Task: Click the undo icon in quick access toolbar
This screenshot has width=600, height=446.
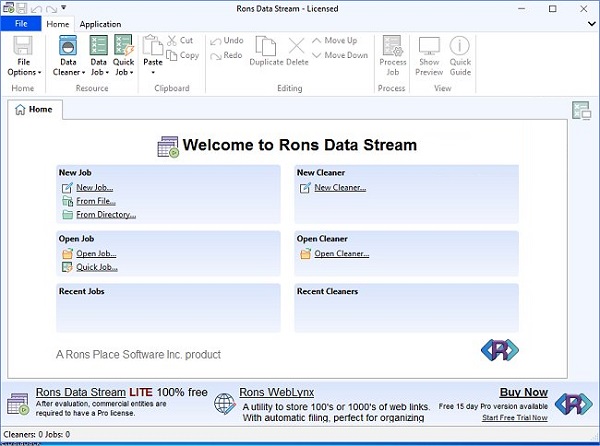Action: pyautogui.click(x=36, y=8)
